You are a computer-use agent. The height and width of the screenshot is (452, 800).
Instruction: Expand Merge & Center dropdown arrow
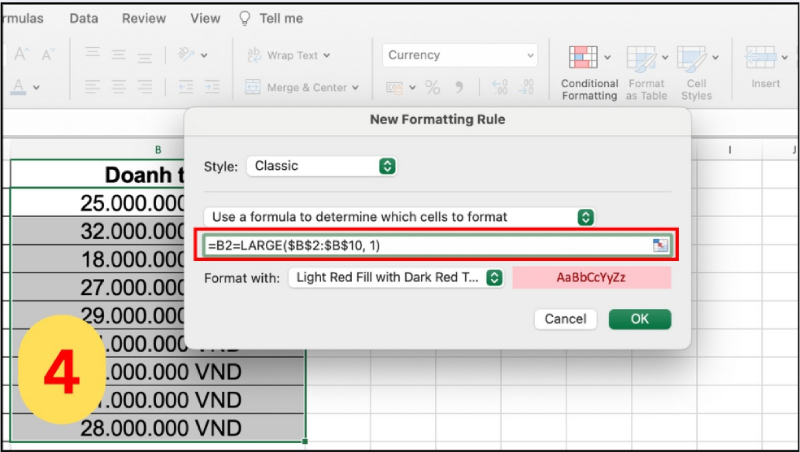click(355, 88)
